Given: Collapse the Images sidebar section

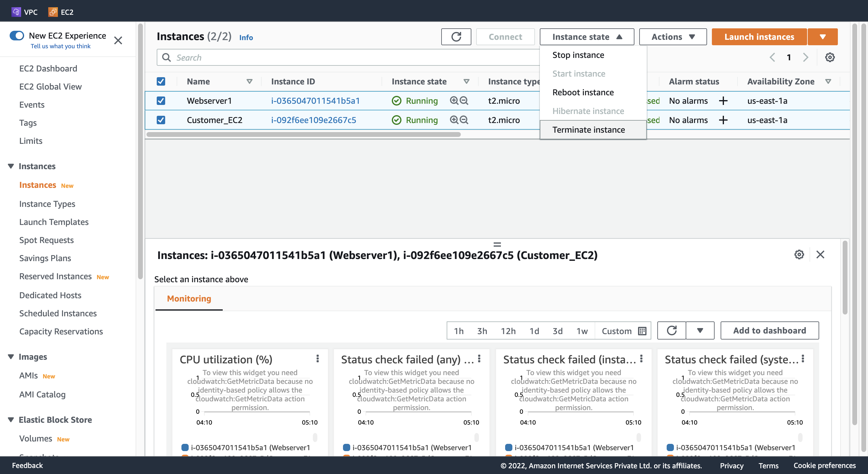Looking at the screenshot, I should [11, 357].
